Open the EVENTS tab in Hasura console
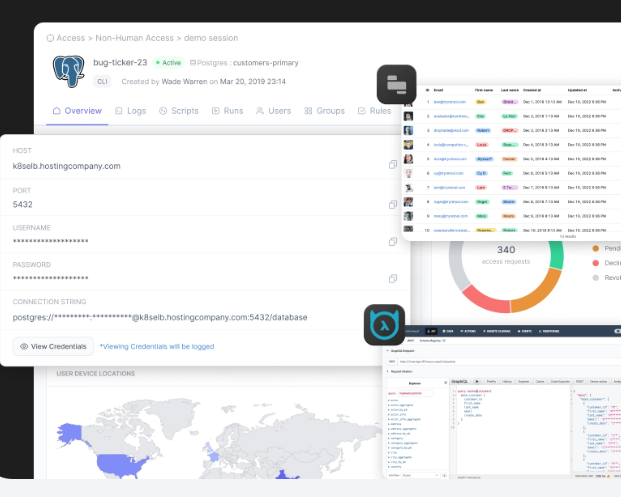This screenshot has width=621, height=497. click(x=525, y=331)
